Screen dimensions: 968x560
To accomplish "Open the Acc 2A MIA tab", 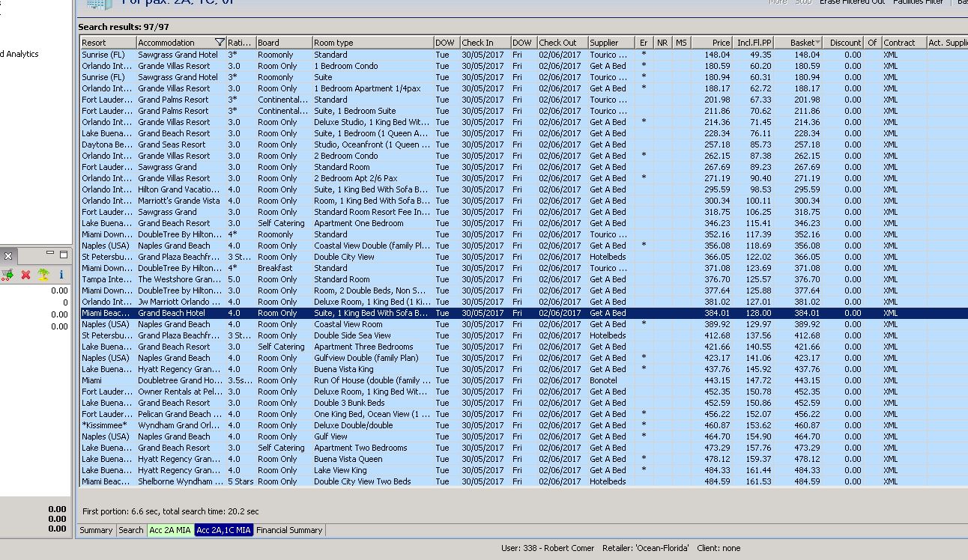I will [170, 530].
